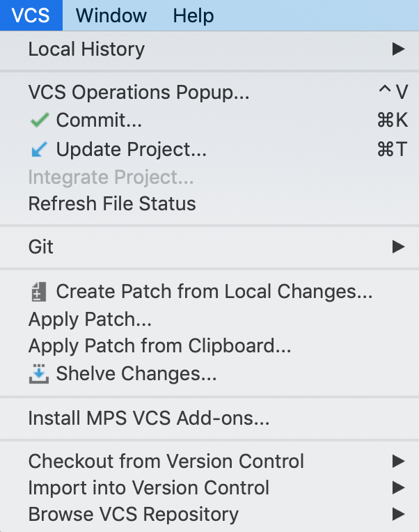Choose VCS Operations Popup menu item

tap(139, 92)
